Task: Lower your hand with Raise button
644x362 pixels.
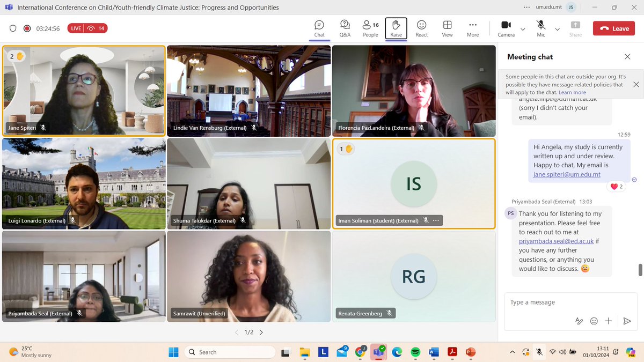Action: point(396,28)
